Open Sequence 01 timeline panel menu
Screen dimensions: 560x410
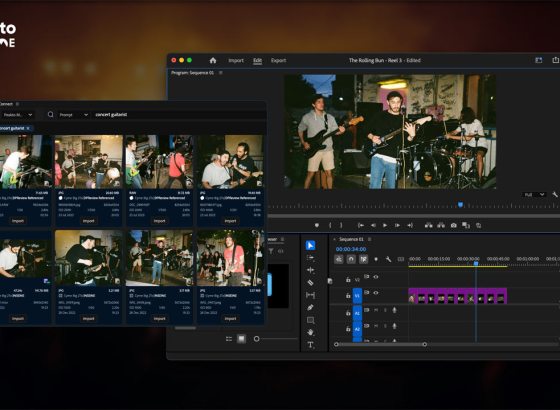click(369, 239)
